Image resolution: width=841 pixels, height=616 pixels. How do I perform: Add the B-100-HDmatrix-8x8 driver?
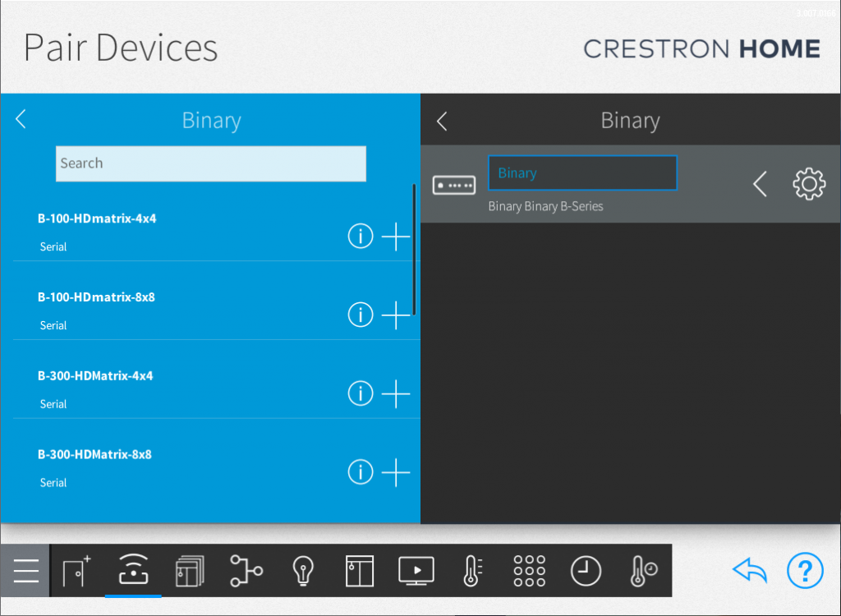(x=396, y=315)
